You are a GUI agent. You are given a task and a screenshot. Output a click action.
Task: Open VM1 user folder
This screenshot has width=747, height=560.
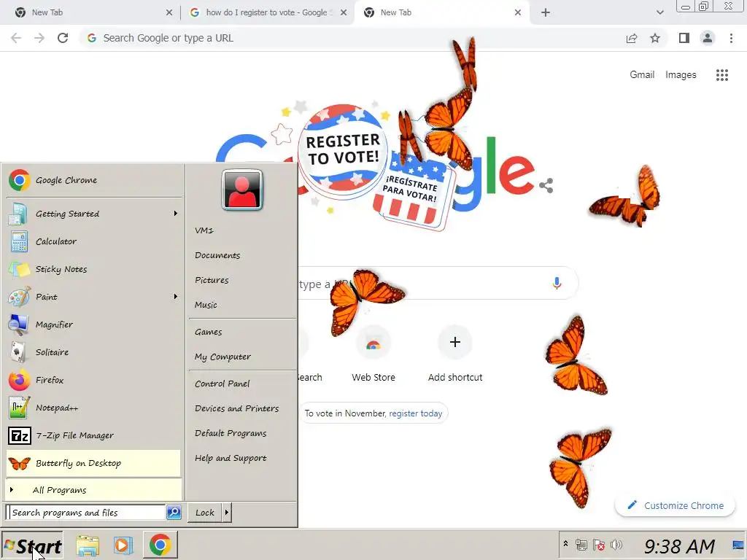pos(204,230)
